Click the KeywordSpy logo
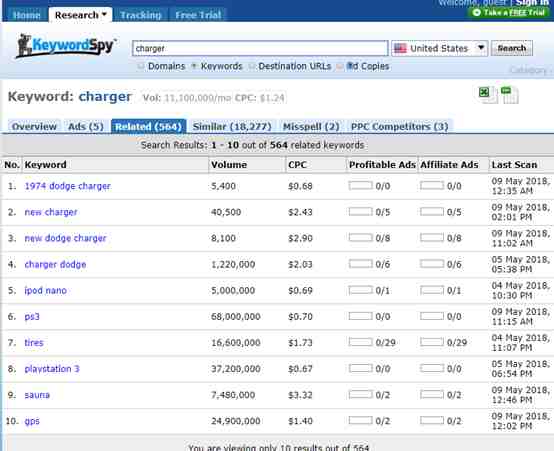This screenshot has height=451, width=554. 66,46
